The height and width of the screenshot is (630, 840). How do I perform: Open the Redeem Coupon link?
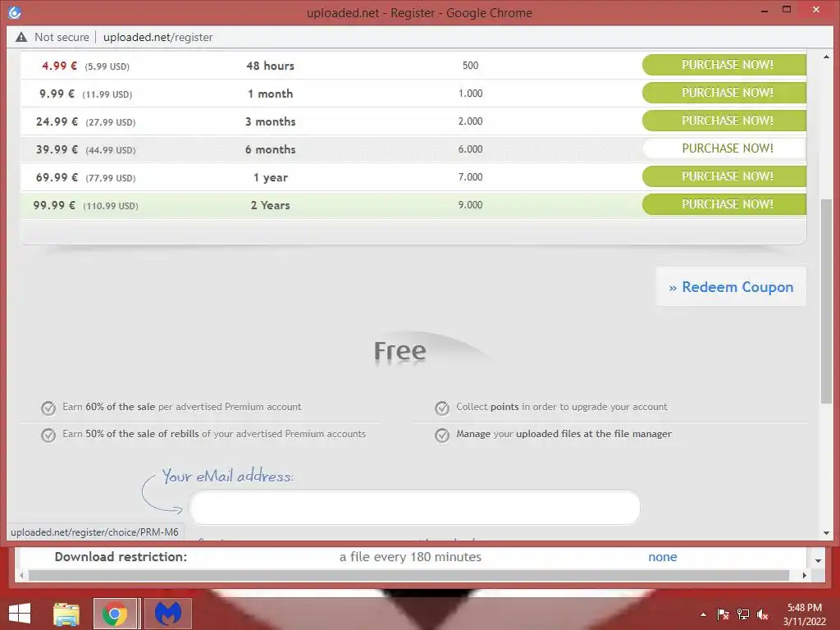(731, 286)
